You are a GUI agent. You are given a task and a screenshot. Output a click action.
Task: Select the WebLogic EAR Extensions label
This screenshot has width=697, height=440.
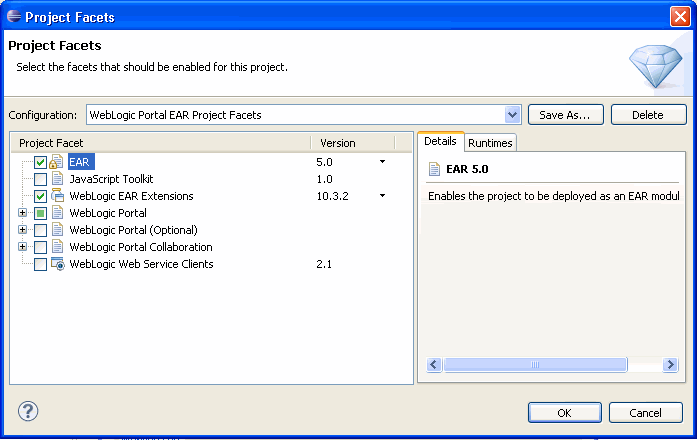pyautogui.click(x=132, y=196)
